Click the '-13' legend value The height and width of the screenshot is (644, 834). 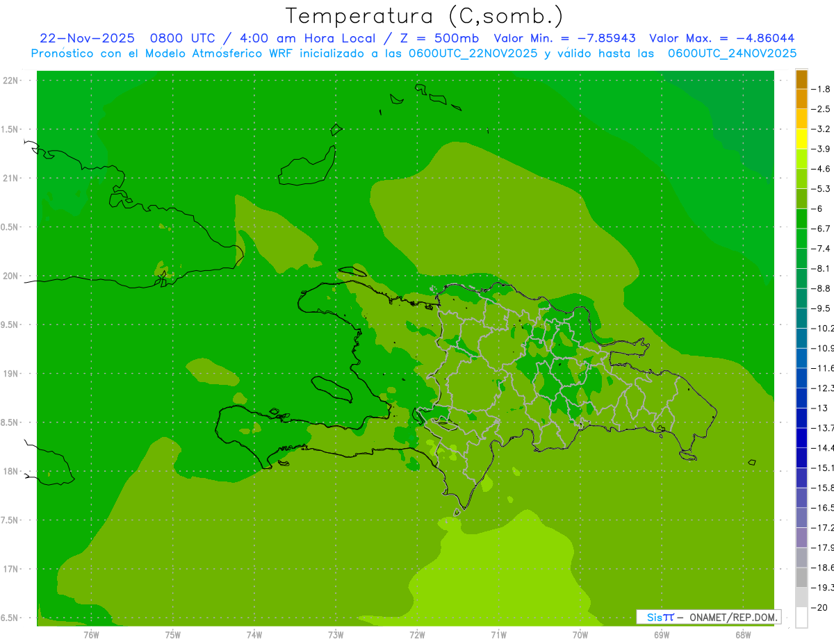tap(820, 408)
